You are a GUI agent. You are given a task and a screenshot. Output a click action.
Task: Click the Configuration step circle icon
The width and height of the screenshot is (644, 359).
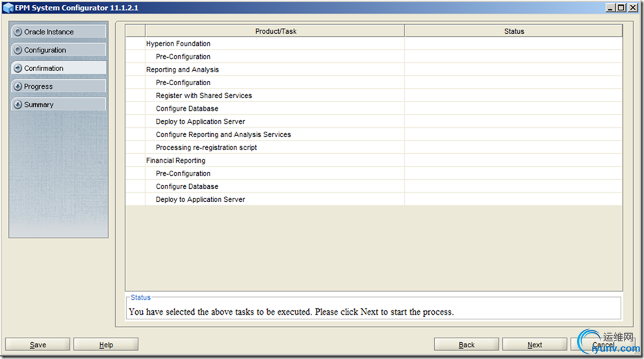coord(18,50)
